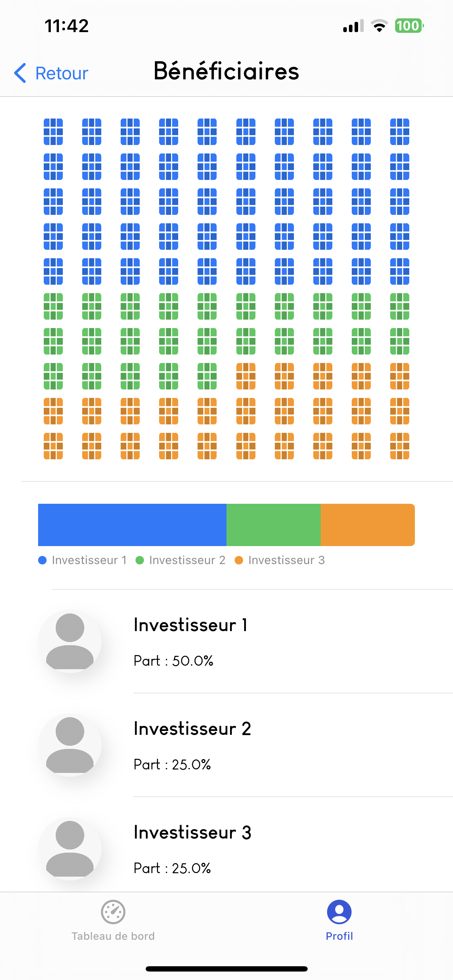Tap the last orange solar panel icon
This screenshot has width=453, height=980.
coord(399,446)
